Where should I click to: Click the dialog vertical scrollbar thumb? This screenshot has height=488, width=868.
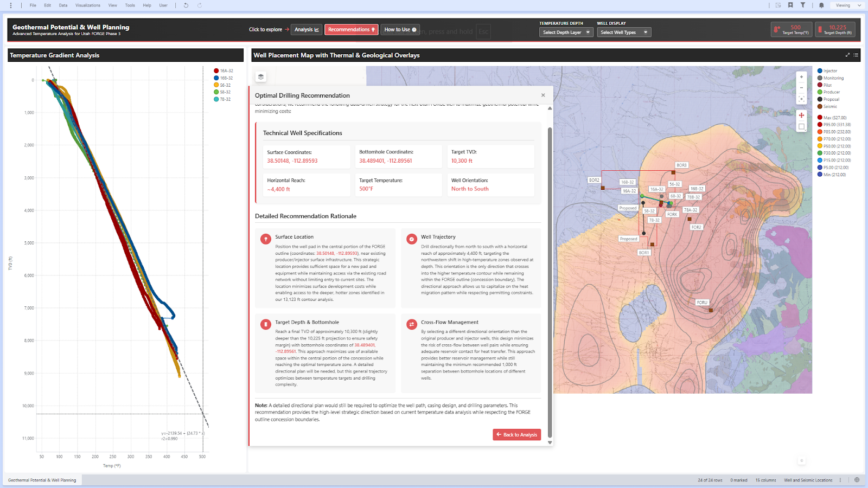pos(550,282)
